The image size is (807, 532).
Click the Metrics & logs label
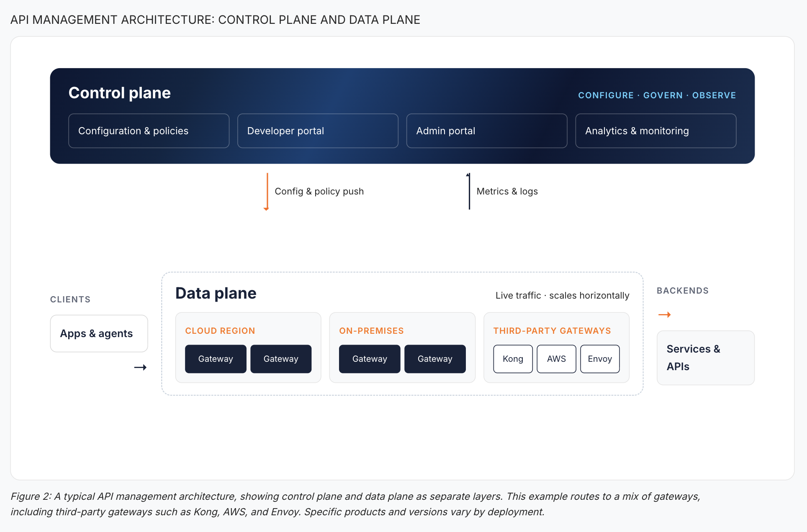(507, 192)
